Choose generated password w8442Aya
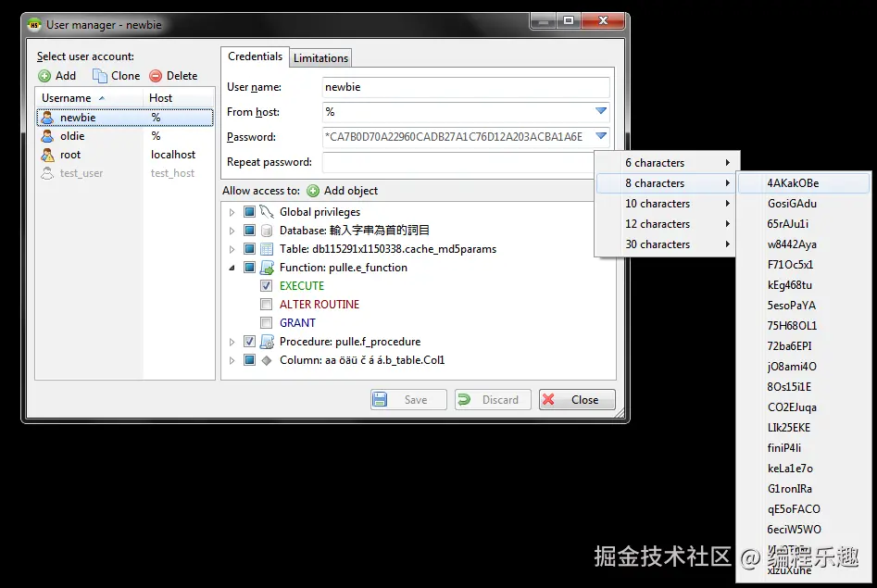Screen dimensions: 877x588 coord(804,244)
